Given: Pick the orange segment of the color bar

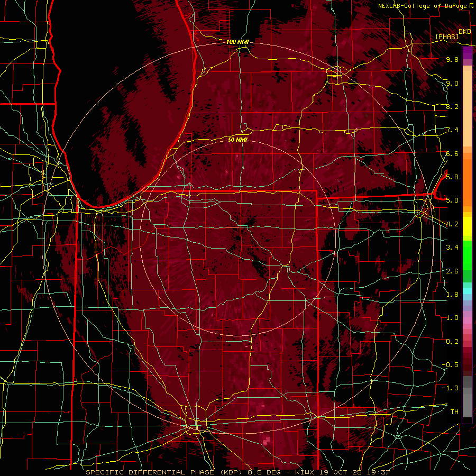Looking at the screenshot, I should click(x=467, y=182).
